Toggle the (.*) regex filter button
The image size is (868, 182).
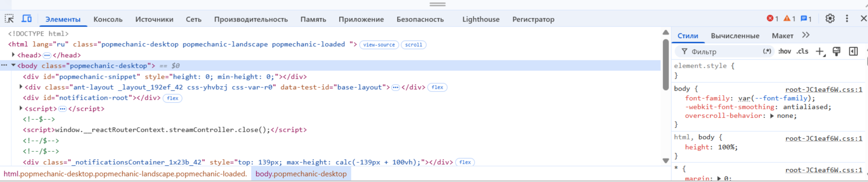pyautogui.click(x=767, y=52)
